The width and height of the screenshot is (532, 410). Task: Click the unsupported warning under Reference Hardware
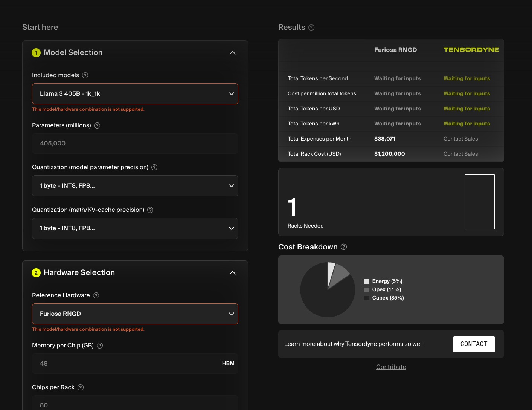[88, 329]
